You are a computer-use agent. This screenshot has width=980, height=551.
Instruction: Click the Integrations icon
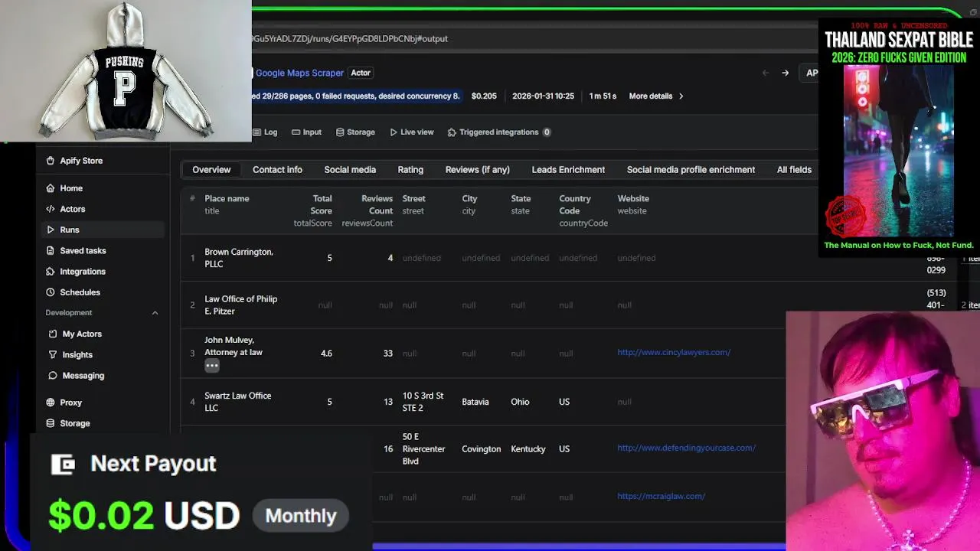tap(51, 271)
